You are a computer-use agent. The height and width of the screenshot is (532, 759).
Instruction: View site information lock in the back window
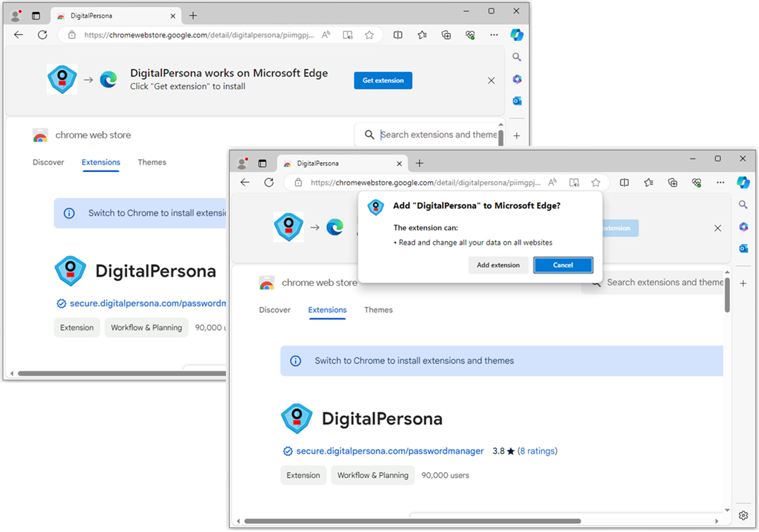(x=71, y=35)
